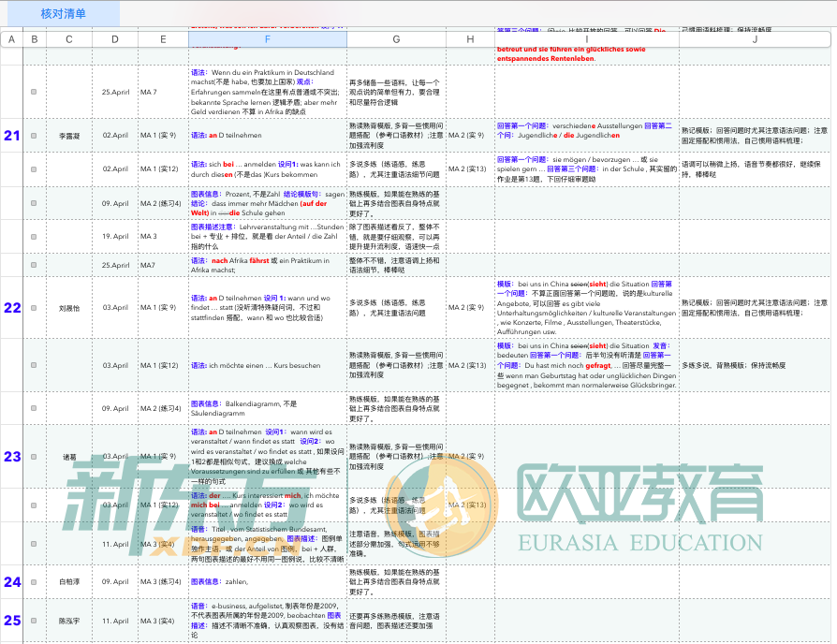
Task: Select the 'sie mögen / bevorzugen' answer cell
Action: pos(587,169)
